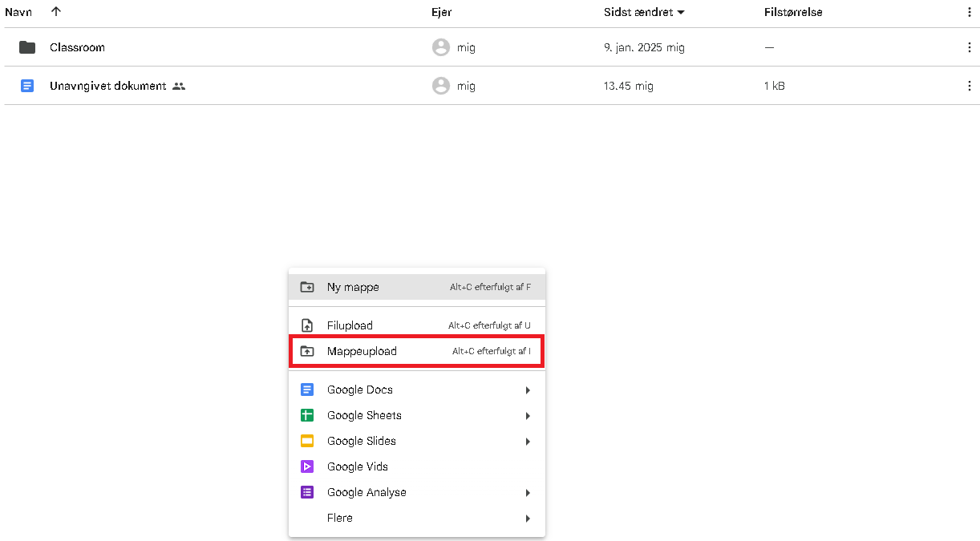Expand the Google Sheets submenu arrow

[x=528, y=416]
